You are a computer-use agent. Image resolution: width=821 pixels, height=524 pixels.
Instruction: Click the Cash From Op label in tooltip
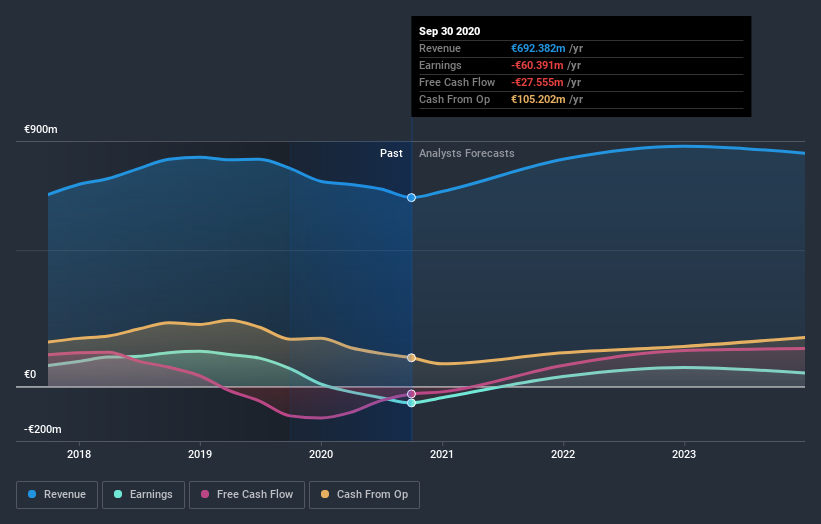pyautogui.click(x=454, y=99)
